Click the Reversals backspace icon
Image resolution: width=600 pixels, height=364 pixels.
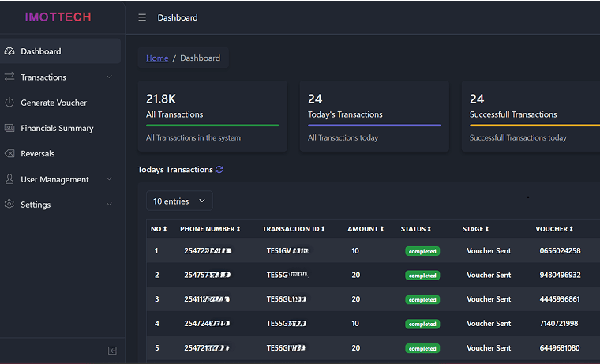[x=9, y=153]
